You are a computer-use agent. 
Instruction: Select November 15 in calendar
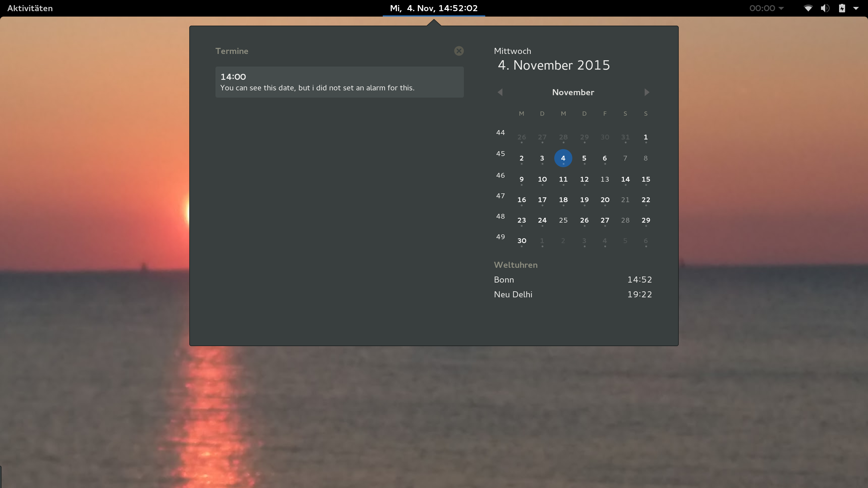pyautogui.click(x=646, y=179)
